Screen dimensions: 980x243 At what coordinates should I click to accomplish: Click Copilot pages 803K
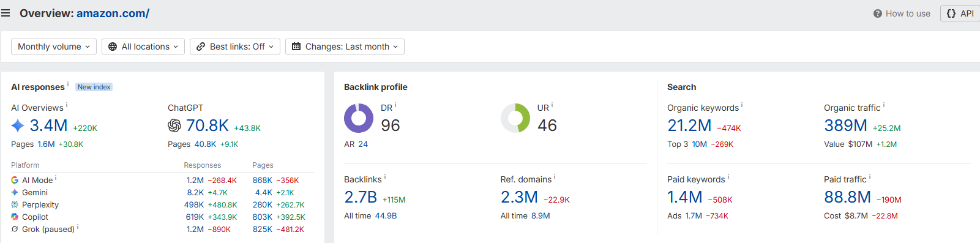click(263, 217)
